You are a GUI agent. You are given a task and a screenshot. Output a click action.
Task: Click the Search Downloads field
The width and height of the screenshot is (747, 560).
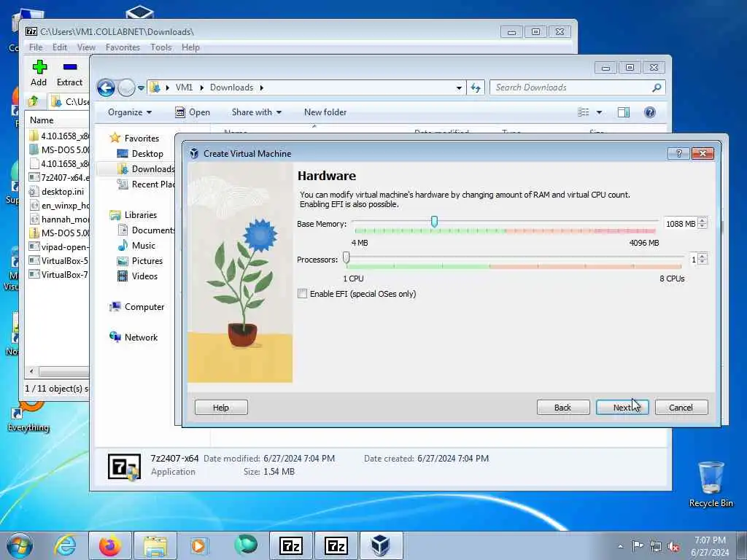click(572, 87)
